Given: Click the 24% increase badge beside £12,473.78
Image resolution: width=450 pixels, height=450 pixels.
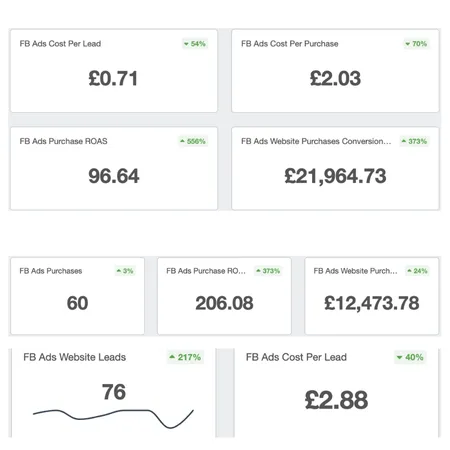Looking at the screenshot, I should 417,271.
